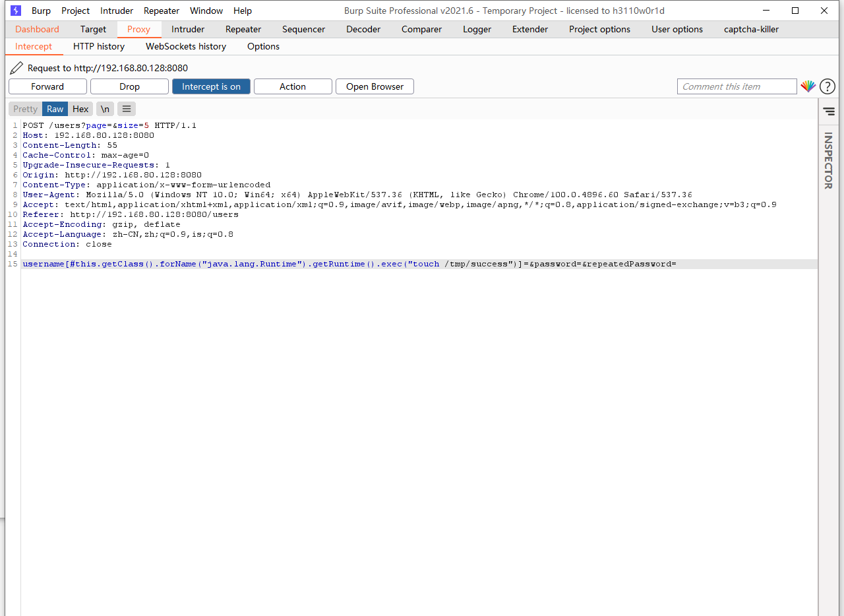Open the Project menu
The width and height of the screenshot is (844, 616).
pos(76,11)
